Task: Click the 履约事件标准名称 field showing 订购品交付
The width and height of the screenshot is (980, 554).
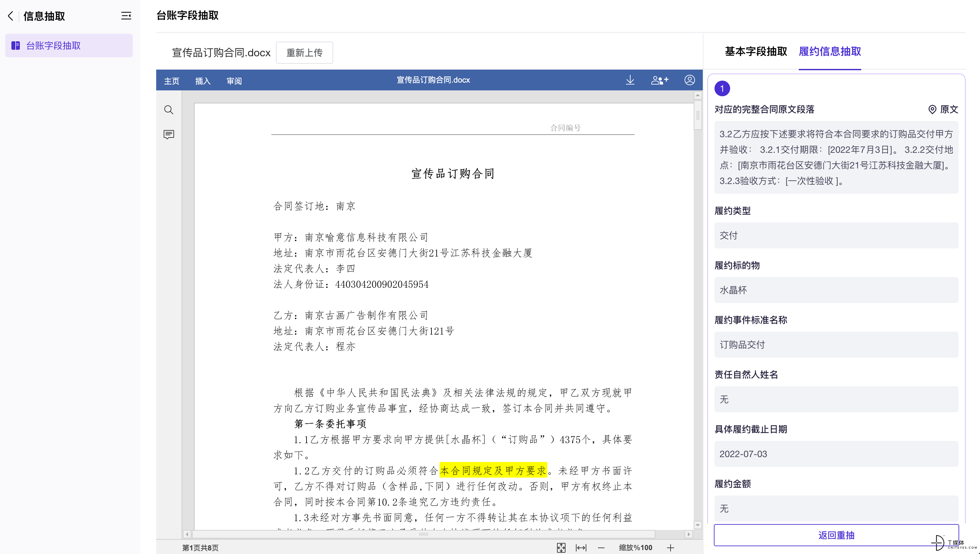Action: (836, 345)
